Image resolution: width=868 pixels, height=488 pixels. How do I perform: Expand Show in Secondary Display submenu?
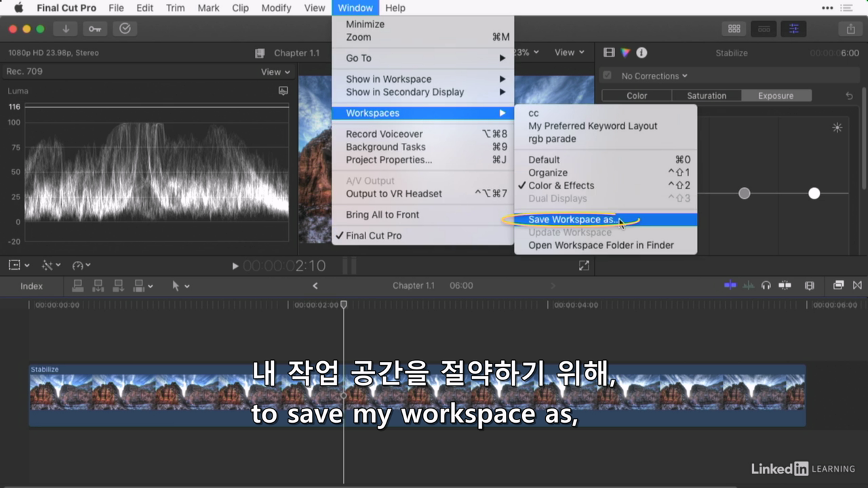click(423, 92)
